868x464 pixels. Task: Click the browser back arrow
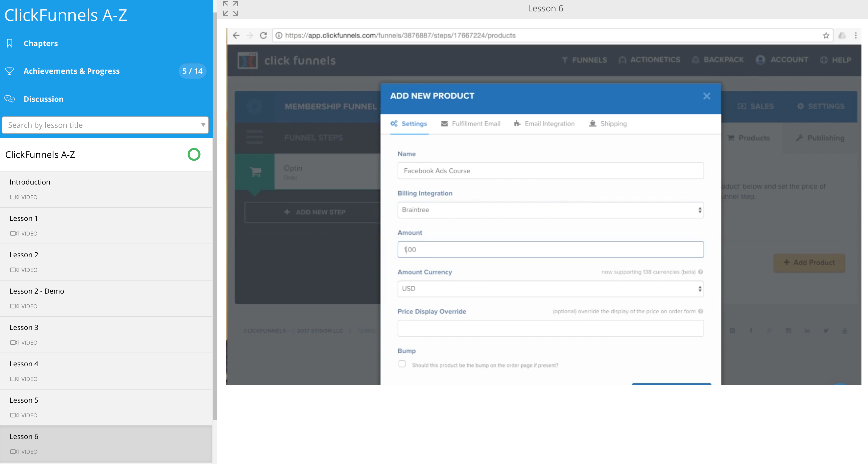(236, 35)
